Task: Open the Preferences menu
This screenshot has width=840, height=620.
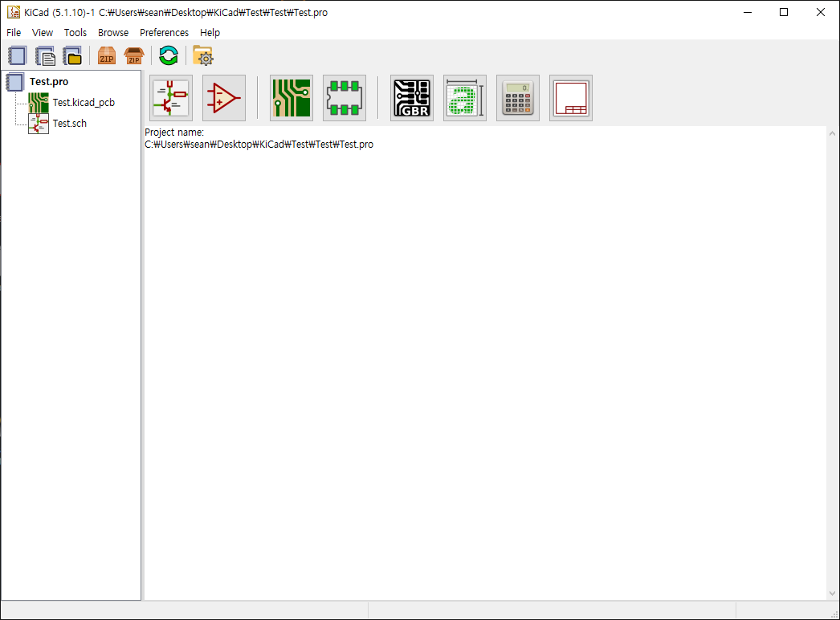Action: point(164,33)
